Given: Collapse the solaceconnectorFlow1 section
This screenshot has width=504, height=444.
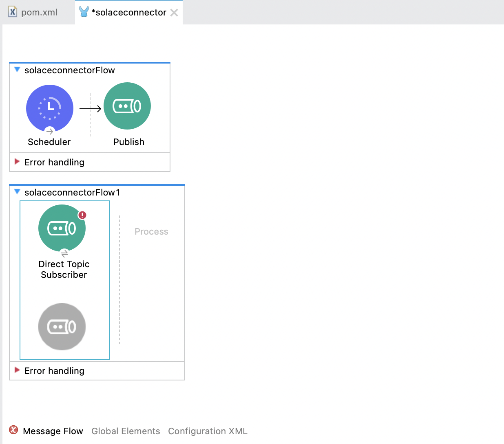Looking at the screenshot, I should coord(17,192).
